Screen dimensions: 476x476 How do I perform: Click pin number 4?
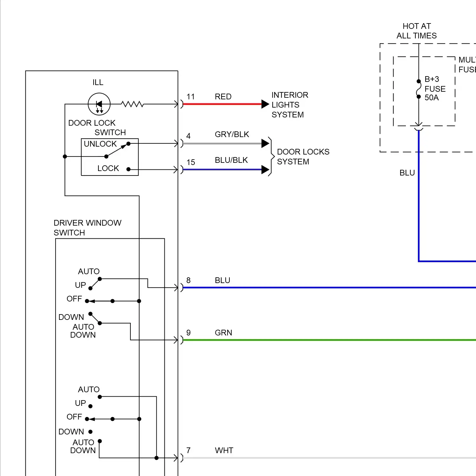click(188, 136)
